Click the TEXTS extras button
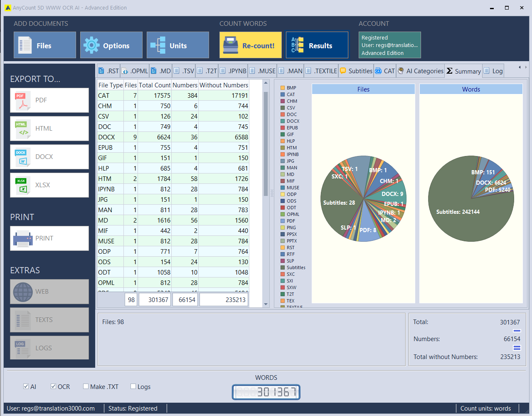Viewport: 532px width, 416px height. point(49,320)
